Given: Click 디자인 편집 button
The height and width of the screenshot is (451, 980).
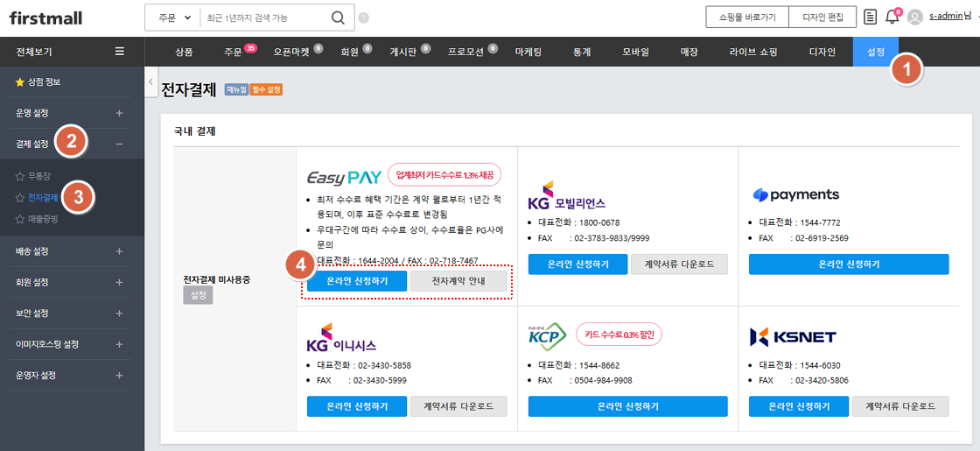Looking at the screenshot, I should [x=823, y=18].
